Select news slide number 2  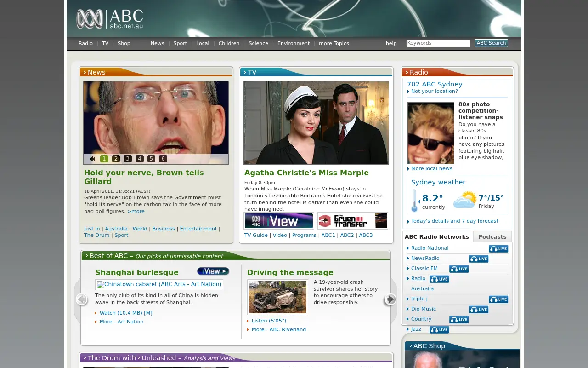pyautogui.click(x=116, y=159)
